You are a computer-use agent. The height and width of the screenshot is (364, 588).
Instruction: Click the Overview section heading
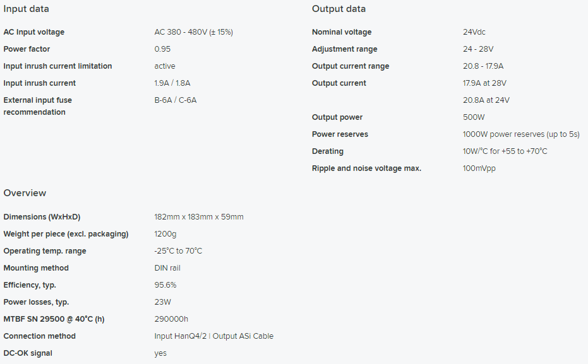click(25, 193)
